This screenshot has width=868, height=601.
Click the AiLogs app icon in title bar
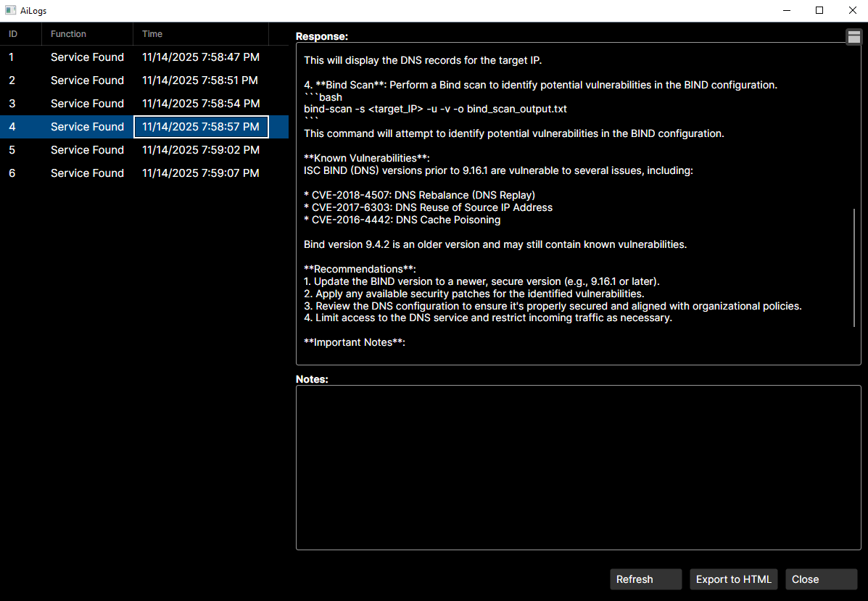[10, 11]
